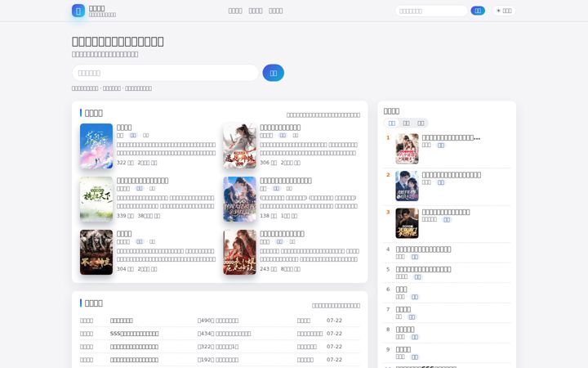
Task: Open the rank 2 book title in the ranking list
Action: (452, 175)
